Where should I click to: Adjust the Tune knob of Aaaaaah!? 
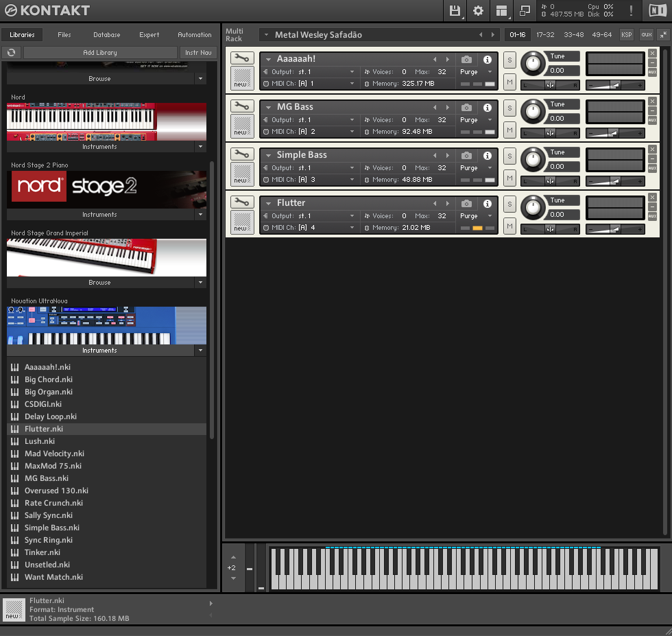[533, 64]
